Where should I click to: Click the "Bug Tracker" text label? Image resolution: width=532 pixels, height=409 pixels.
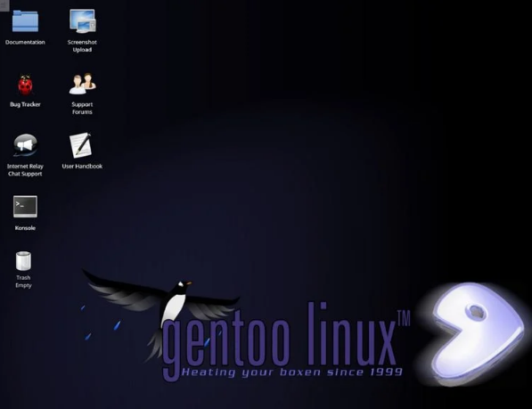point(25,104)
